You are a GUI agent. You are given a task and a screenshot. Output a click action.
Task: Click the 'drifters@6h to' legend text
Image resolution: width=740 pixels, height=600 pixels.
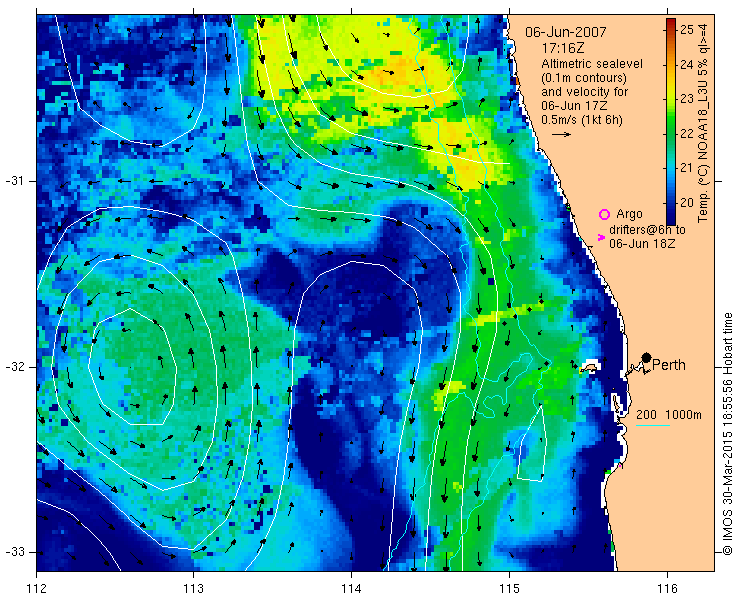(647, 230)
